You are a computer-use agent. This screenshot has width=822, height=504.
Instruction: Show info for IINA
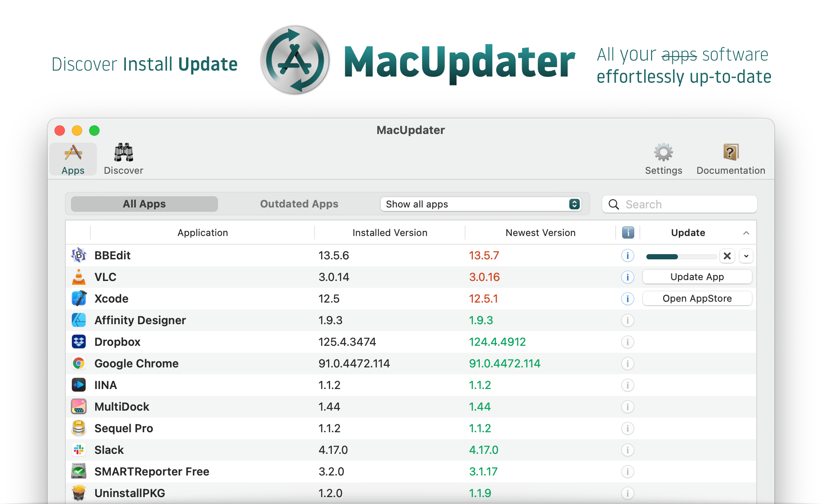coord(628,385)
